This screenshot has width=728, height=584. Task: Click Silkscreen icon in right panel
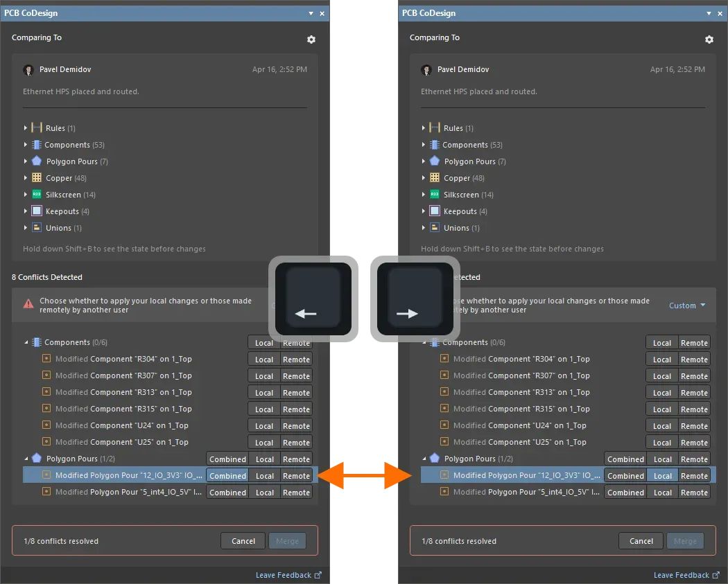(435, 195)
